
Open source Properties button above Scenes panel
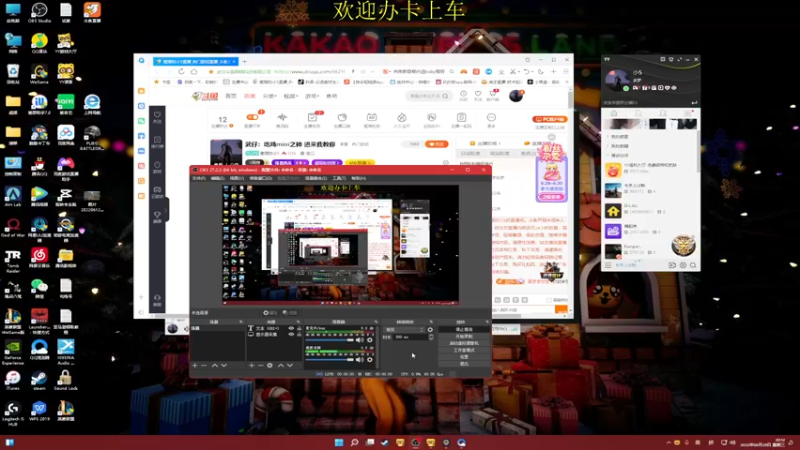pyautogui.click(x=270, y=312)
